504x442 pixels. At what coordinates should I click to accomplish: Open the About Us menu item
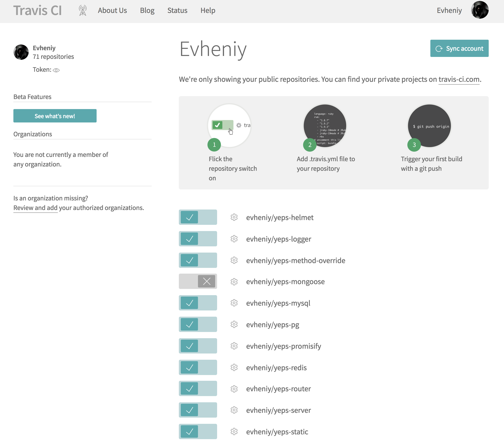tap(112, 10)
